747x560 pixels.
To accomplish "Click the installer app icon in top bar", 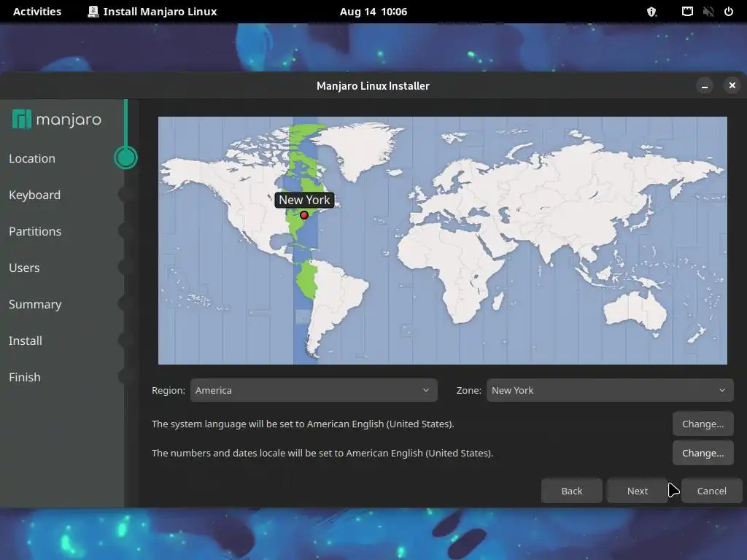I will [x=93, y=12].
